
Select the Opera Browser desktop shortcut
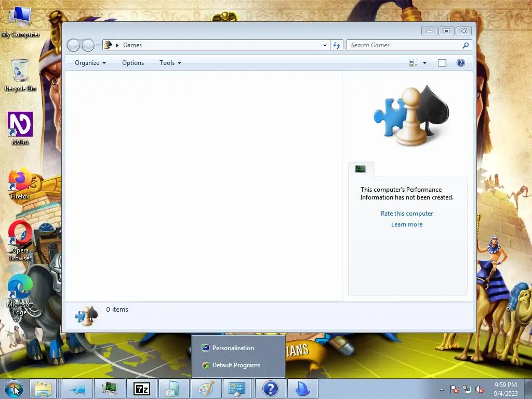point(20,241)
